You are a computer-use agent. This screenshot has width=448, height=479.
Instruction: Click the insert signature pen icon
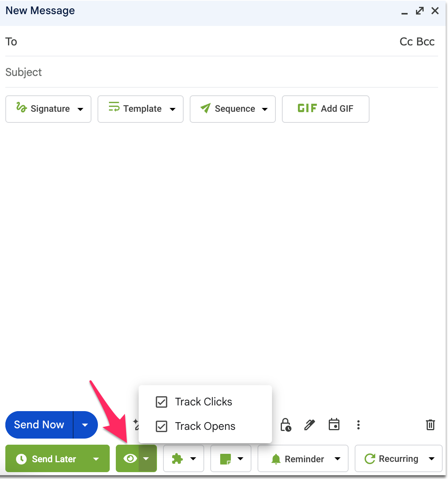pyautogui.click(x=310, y=425)
